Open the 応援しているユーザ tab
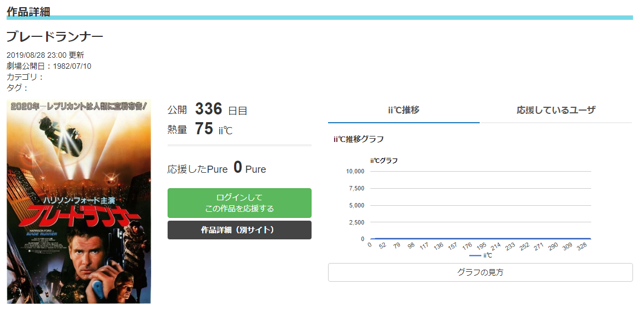644x312 pixels. [556, 110]
